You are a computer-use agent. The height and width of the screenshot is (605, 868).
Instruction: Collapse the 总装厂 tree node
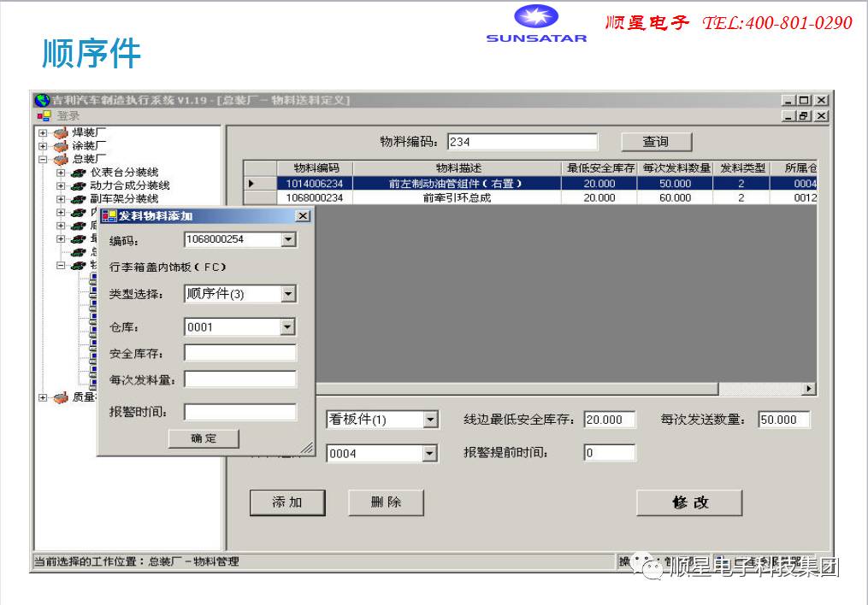tap(43, 159)
